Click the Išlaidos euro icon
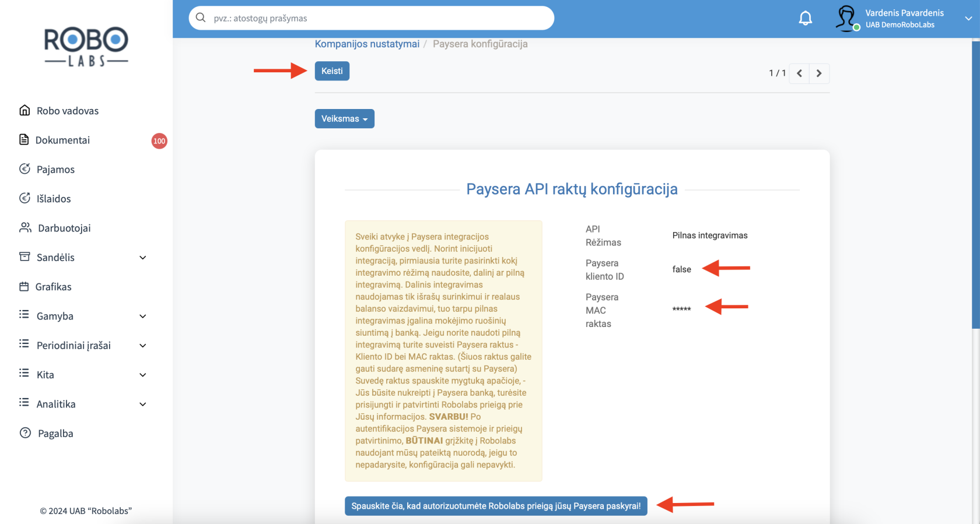The width and height of the screenshot is (980, 524). tap(24, 198)
